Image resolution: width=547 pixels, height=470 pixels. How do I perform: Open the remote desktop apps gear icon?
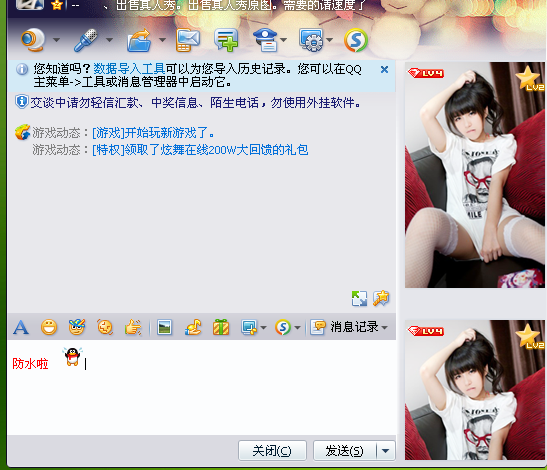point(311,40)
